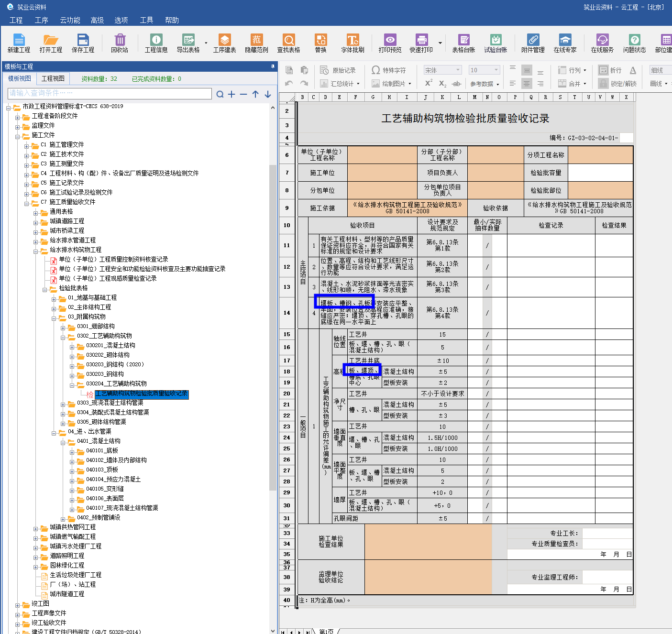672x634 pixels.
Task: Open 工序建表 tool
Action: point(225,43)
